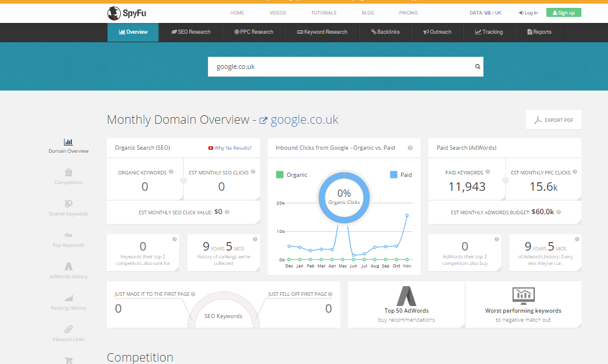608x364 pixels.
Task: Click the 15.6k PPC clicks value
Action: point(543,187)
